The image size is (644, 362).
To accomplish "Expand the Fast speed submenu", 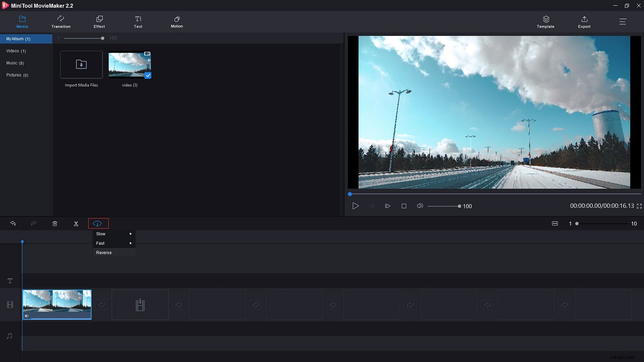I will (x=114, y=243).
